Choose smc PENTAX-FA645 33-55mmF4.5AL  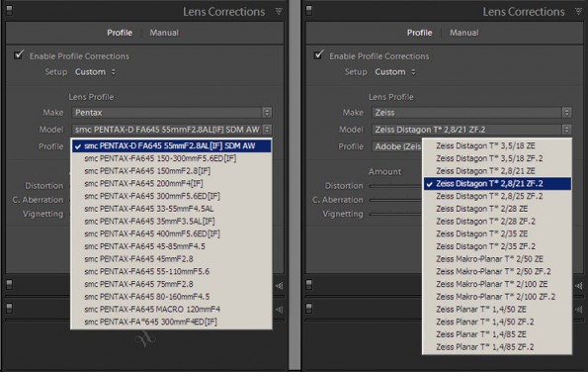[x=171, y=209]
